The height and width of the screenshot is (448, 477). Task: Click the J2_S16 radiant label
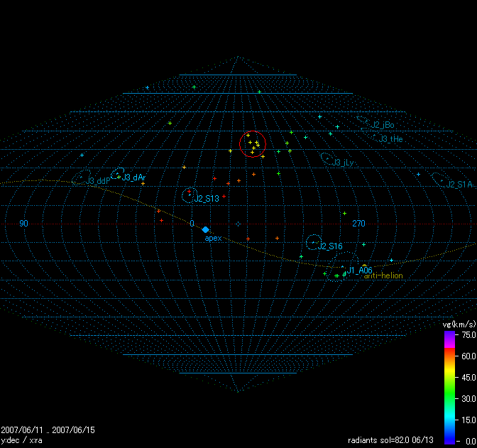pos(330,246)
